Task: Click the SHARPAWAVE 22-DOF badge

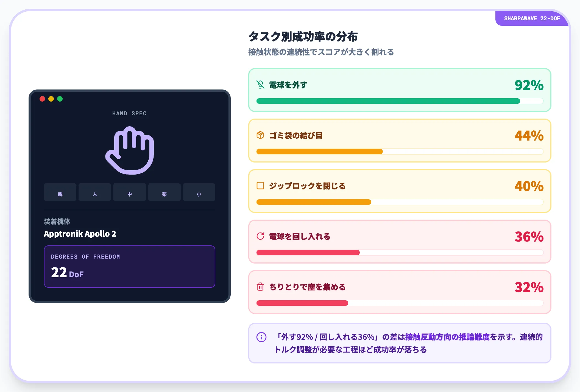Action: click(532, 18)
